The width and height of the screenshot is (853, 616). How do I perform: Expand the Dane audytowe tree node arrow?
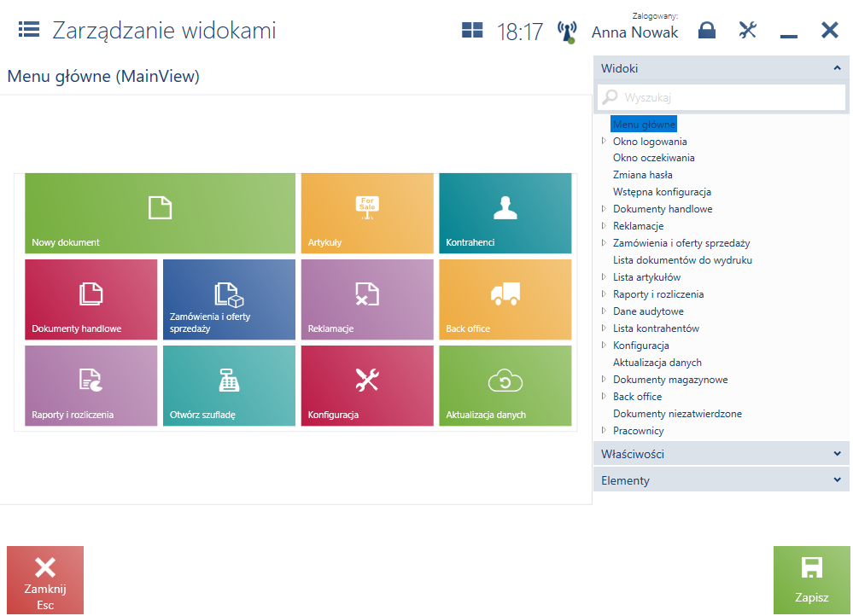604,311
